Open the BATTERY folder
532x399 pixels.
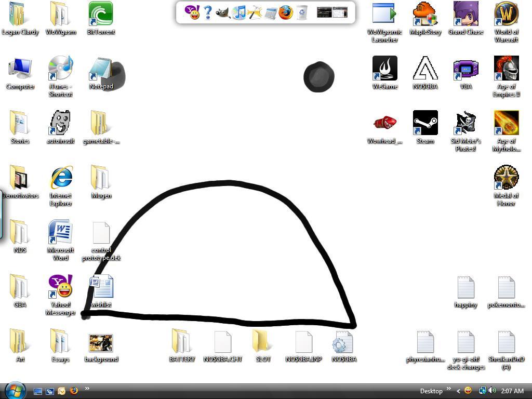click(181, 345)
